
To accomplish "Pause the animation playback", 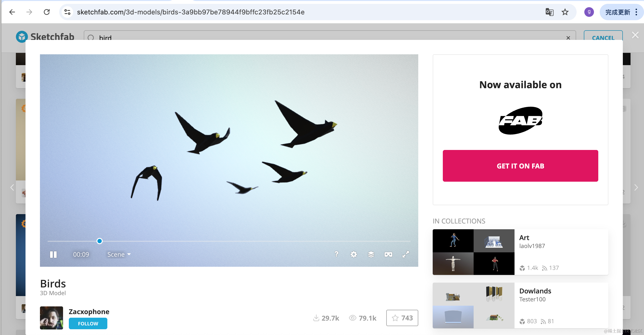I will 53,254.
